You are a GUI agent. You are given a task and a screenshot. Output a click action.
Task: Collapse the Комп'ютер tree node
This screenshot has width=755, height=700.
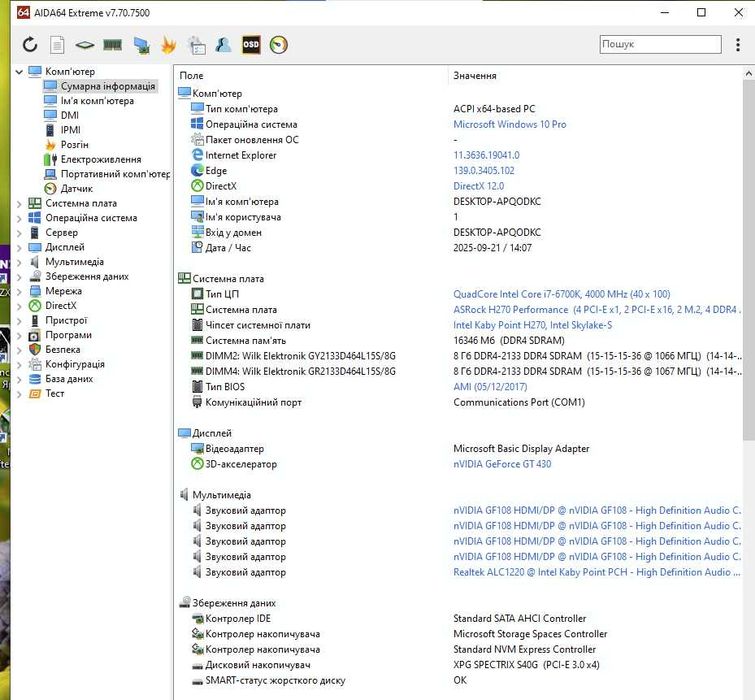pos(20,72)
